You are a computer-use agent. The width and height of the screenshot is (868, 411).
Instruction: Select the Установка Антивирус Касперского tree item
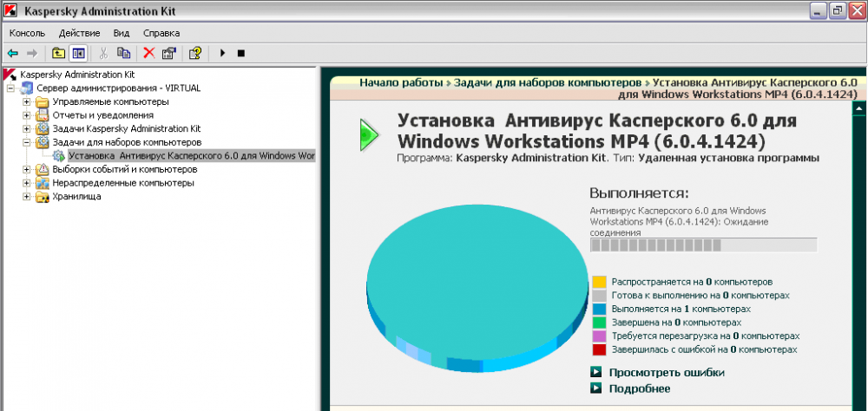192,156
